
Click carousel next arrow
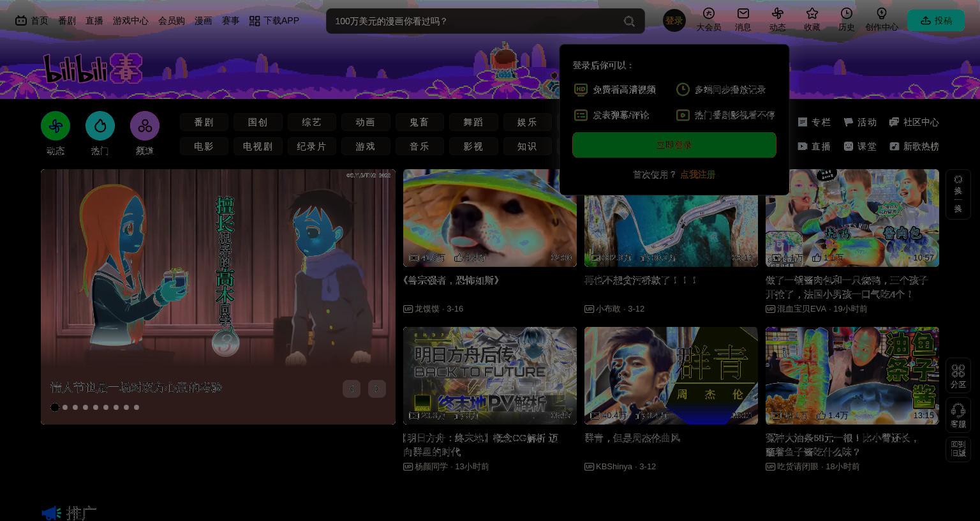point(377,389)
